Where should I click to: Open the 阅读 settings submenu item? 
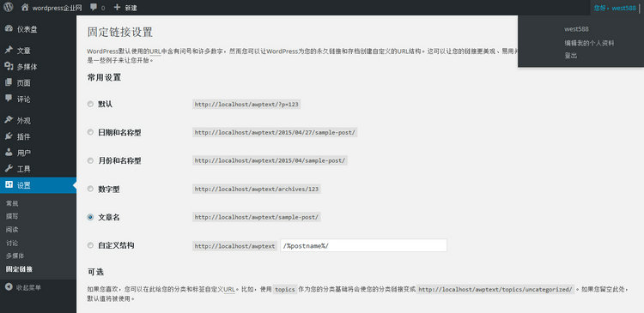[12, 229]
